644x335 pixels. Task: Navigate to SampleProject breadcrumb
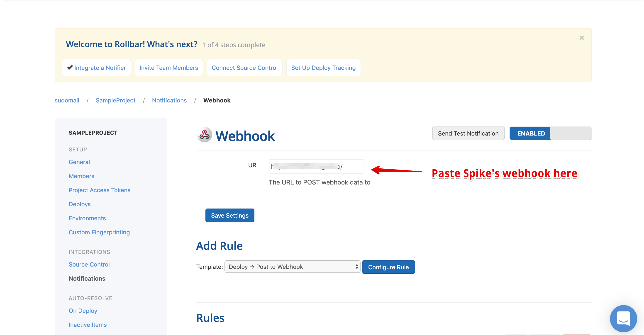[x=115, y=100]
